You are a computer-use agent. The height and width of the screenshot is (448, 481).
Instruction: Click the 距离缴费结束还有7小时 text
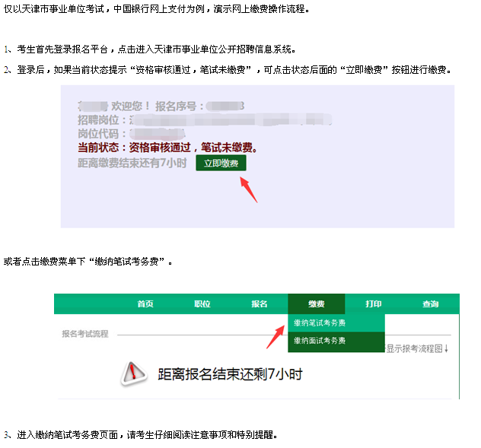tap(132, 163)
